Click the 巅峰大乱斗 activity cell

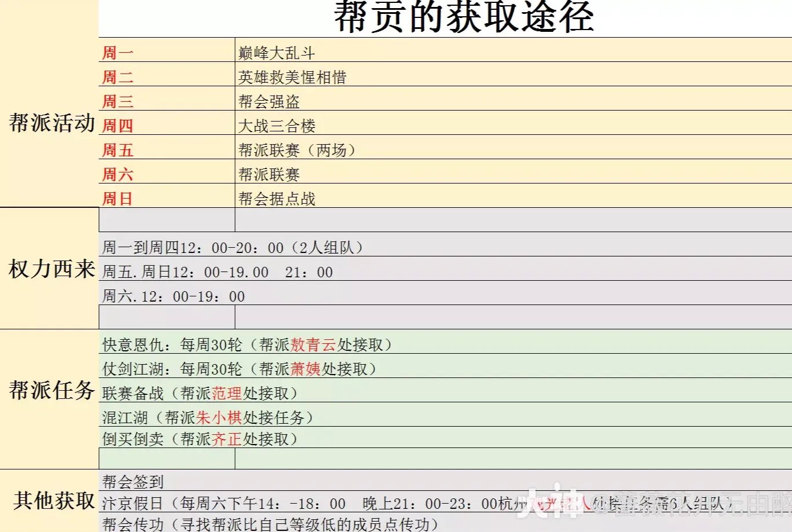click(272, 52)
